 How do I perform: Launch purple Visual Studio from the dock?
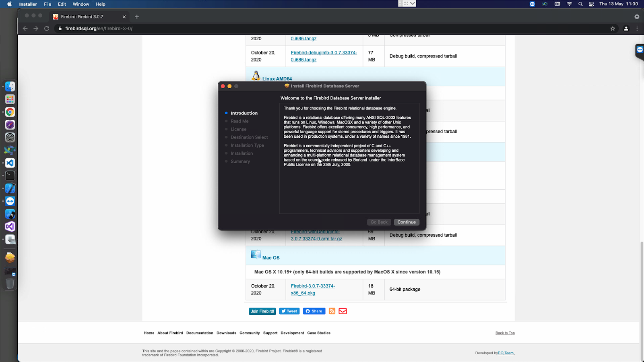click(10, 227)
